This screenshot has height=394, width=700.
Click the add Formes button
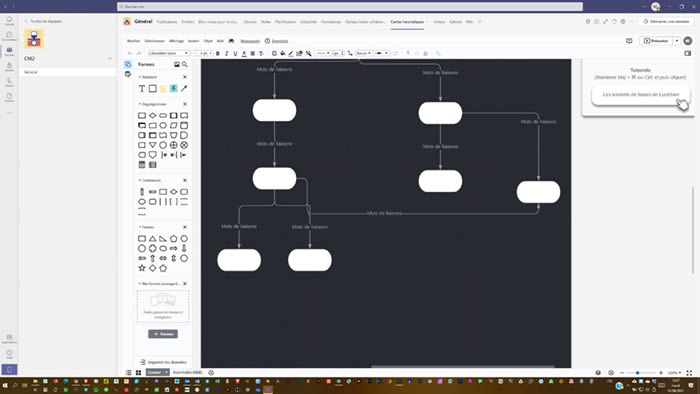coord(163,334)
